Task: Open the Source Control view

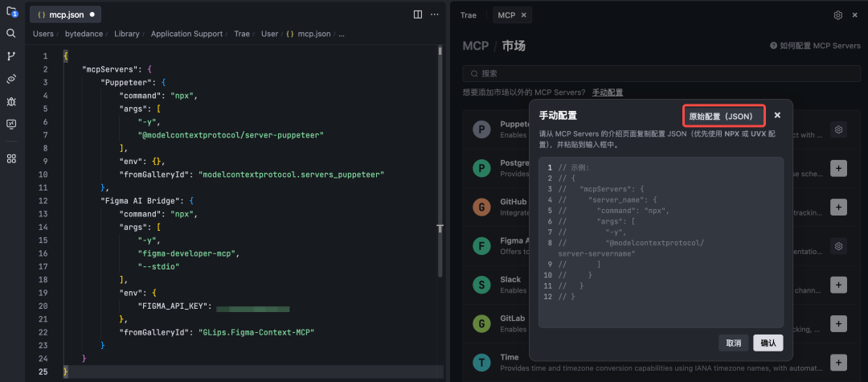Action: 11,56
